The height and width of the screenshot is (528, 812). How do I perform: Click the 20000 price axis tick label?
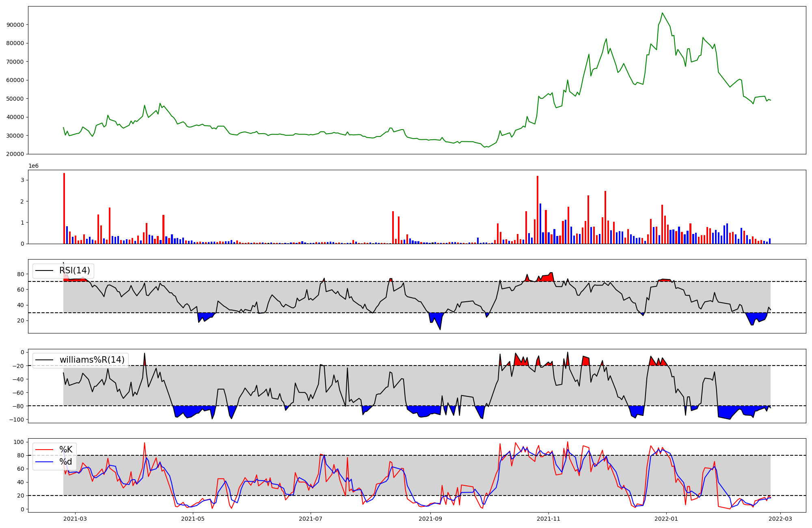[x=15, y=154]
